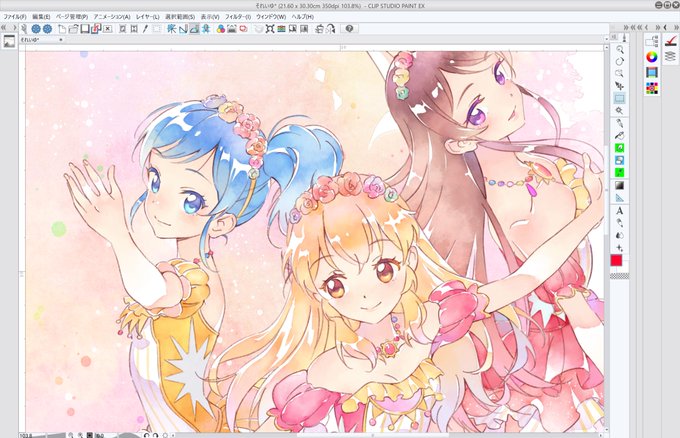Click the zoom out magnifier in status bar
Screen dimensions: 680x438
[x=71, y=435]
